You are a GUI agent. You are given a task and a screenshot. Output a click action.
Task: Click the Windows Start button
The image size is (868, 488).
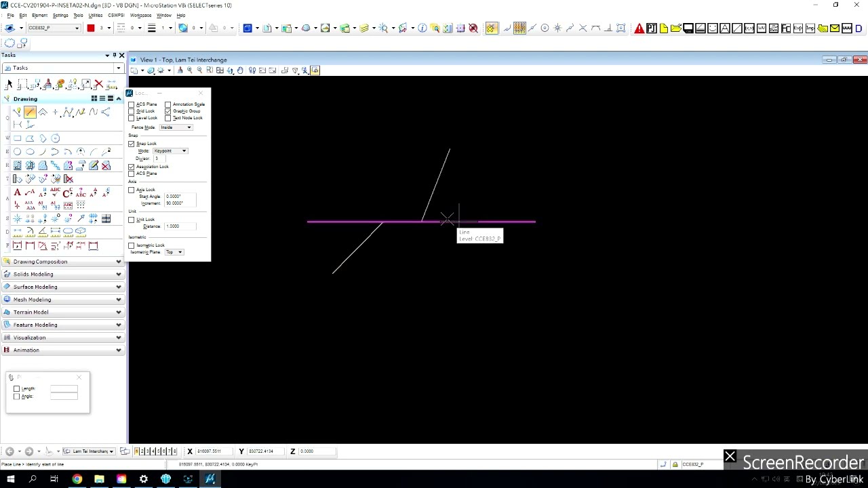[11, 479]
